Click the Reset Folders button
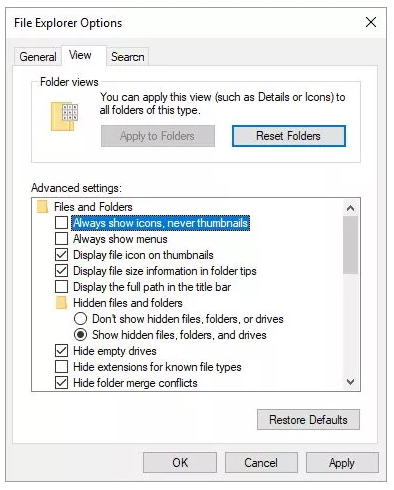Screen dimensions: 394x490 click(289, 136)
